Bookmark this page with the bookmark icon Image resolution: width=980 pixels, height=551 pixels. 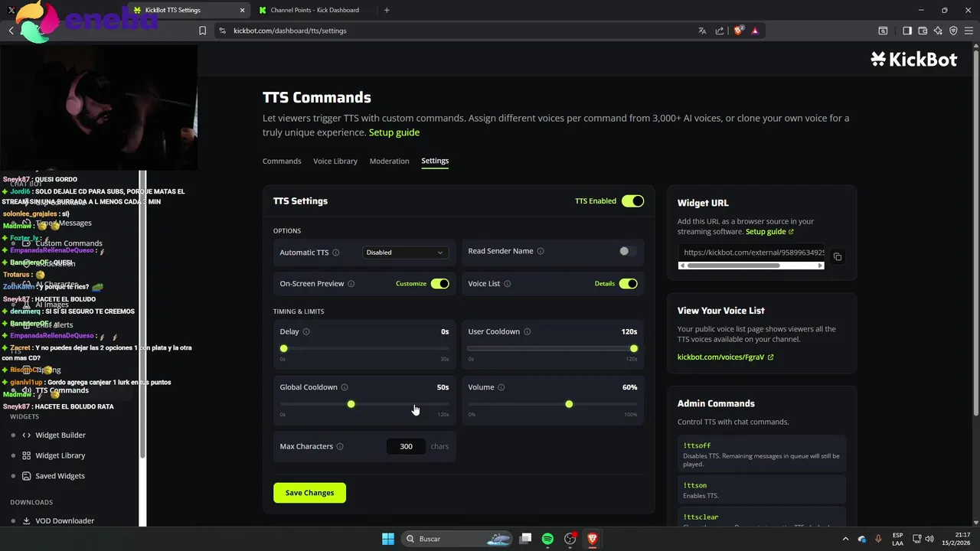click(x=202, y=31)
